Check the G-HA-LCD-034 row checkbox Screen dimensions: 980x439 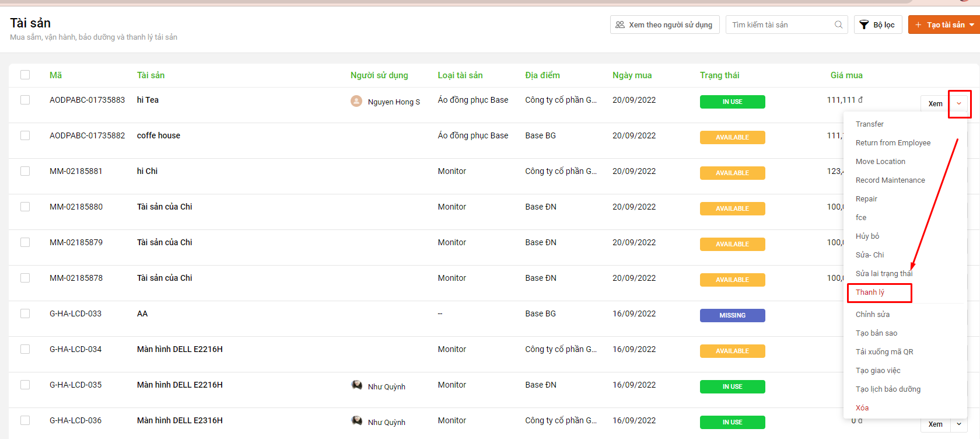(x=25, y=349)
